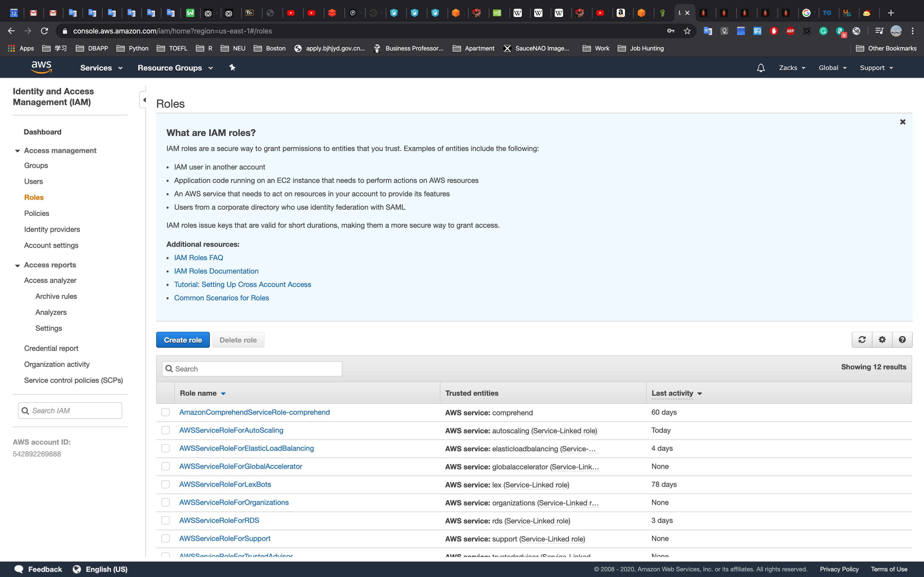The image size is (924, 577).
Task: Click the refresh roles list icon
Action: (862, 340)
